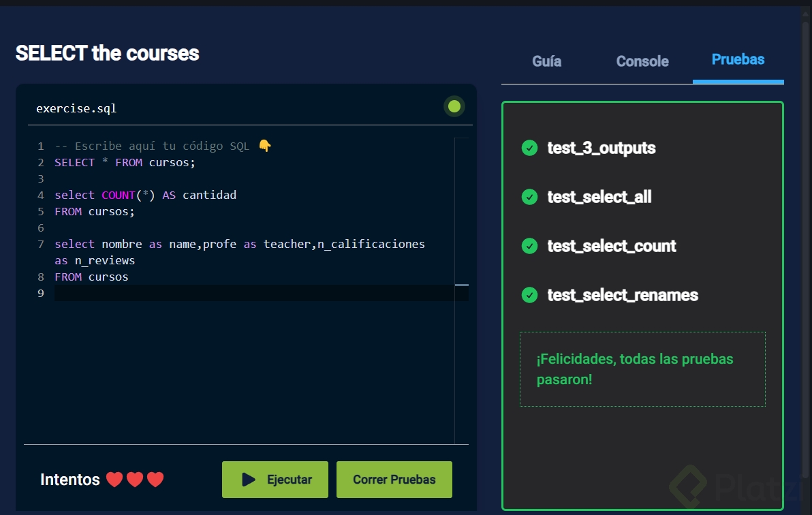The image size is (812, 515).
Task: Place cursor on empty line 9
Action: click(x=259, y=293)
